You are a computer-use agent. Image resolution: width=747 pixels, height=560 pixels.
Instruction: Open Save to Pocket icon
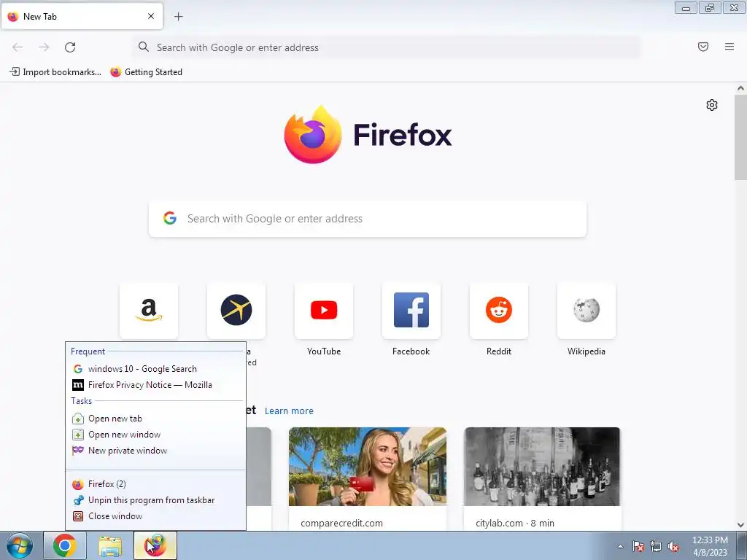(x=703, y=47)
